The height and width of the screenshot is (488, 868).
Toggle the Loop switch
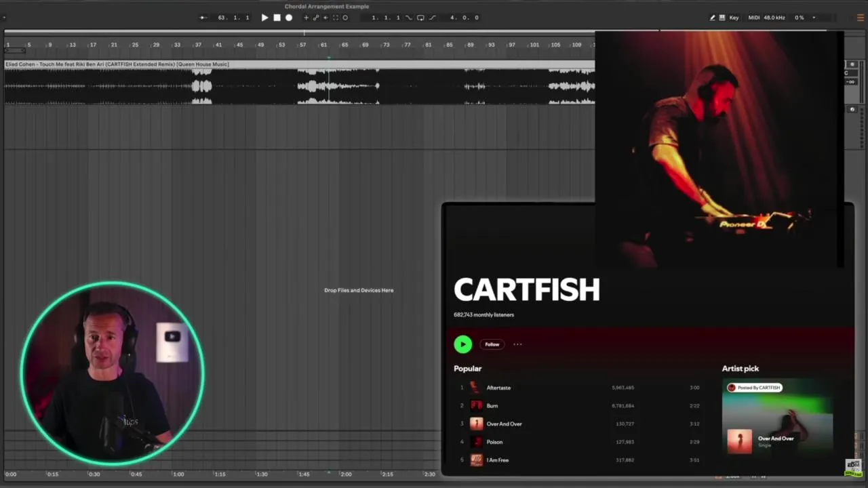[420, 18]
